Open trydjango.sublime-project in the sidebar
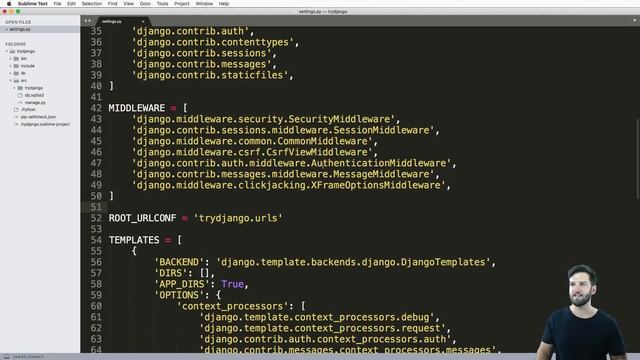This screenshot has width=640, height=360. click(x=45, y=124)
